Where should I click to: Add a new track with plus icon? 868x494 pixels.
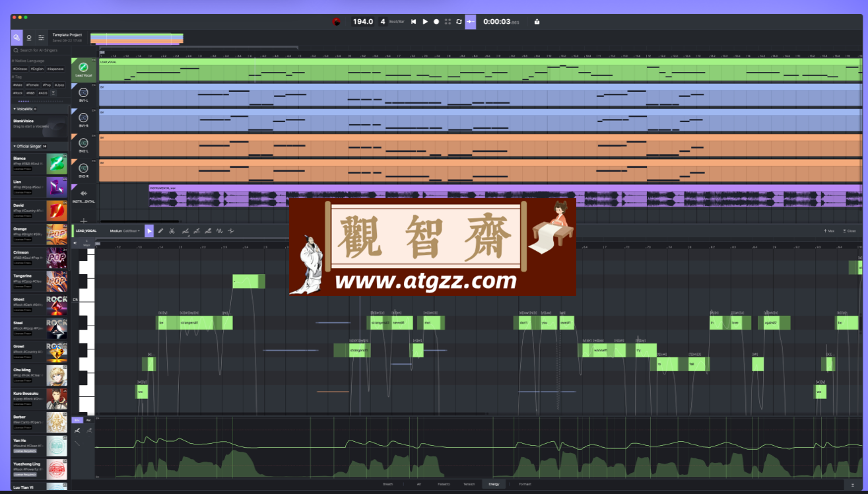(84, 221)
